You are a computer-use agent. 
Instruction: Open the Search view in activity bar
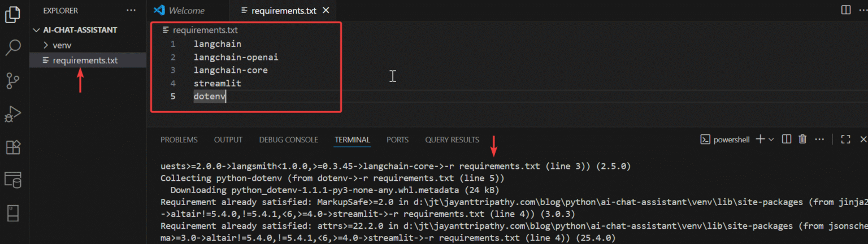[x=12, y=48]
